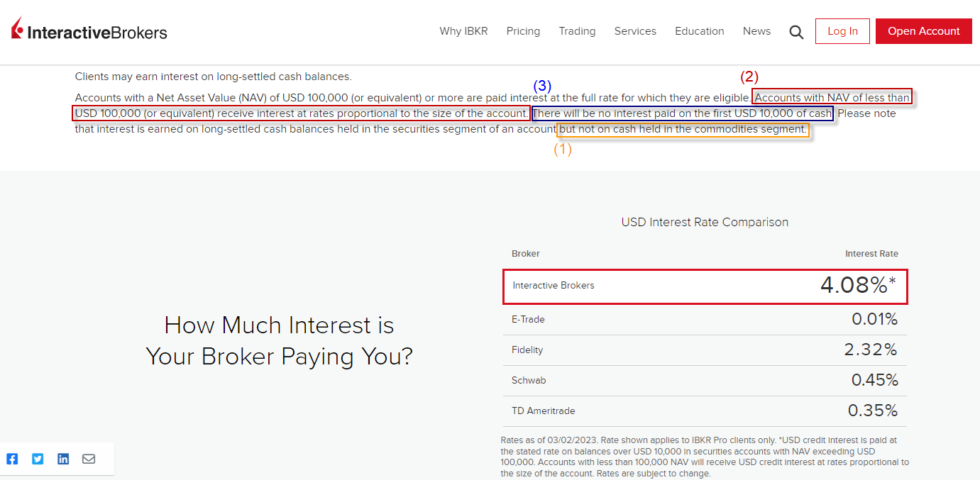Click the 2.32% interest rate value
980x480 pixels.
[871, 350]
